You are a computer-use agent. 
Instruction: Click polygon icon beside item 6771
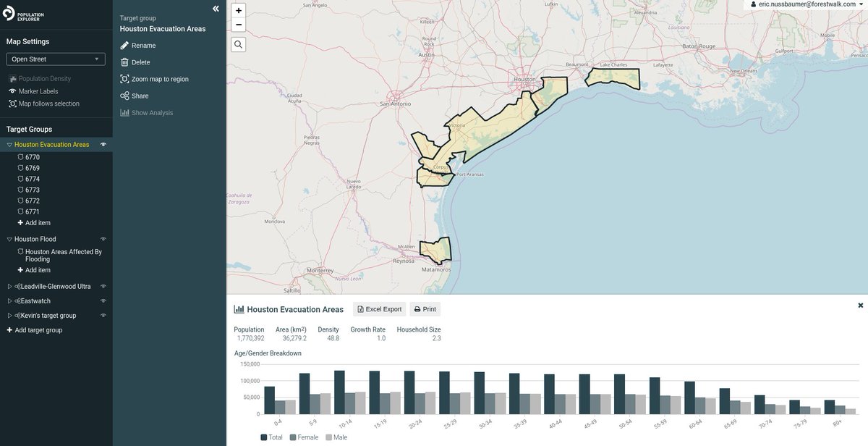[x=20, y=211]
